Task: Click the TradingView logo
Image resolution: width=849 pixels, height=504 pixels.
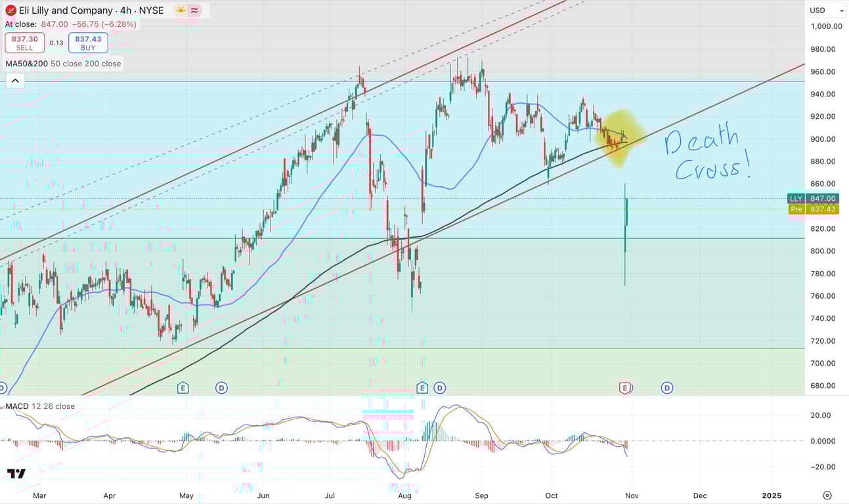Action: (16, 474)
